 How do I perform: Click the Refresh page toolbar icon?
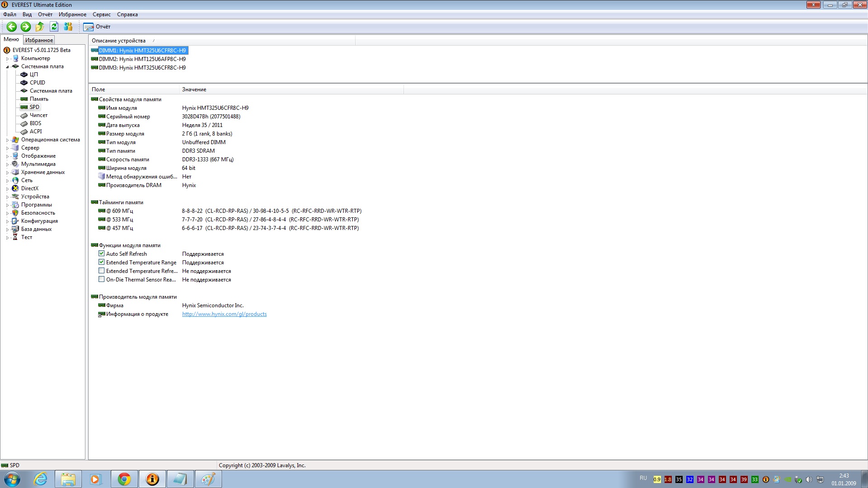pos(54,27)
